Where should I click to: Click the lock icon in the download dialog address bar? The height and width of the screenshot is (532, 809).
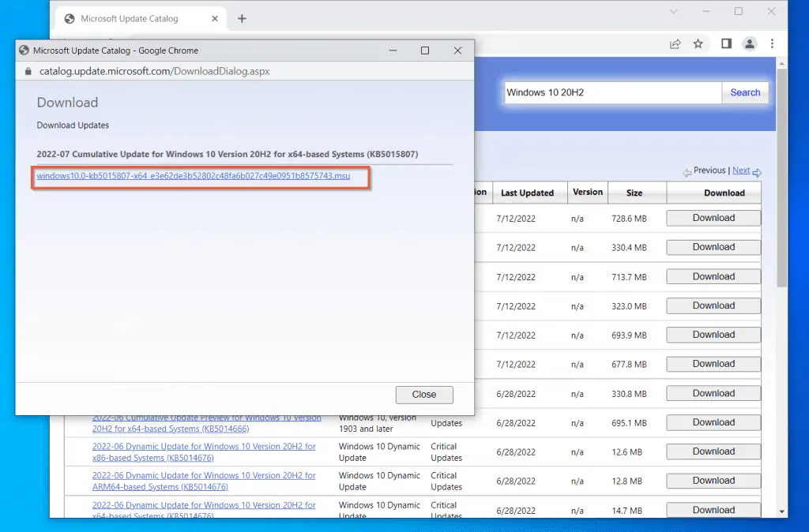[x=28, y=71]
